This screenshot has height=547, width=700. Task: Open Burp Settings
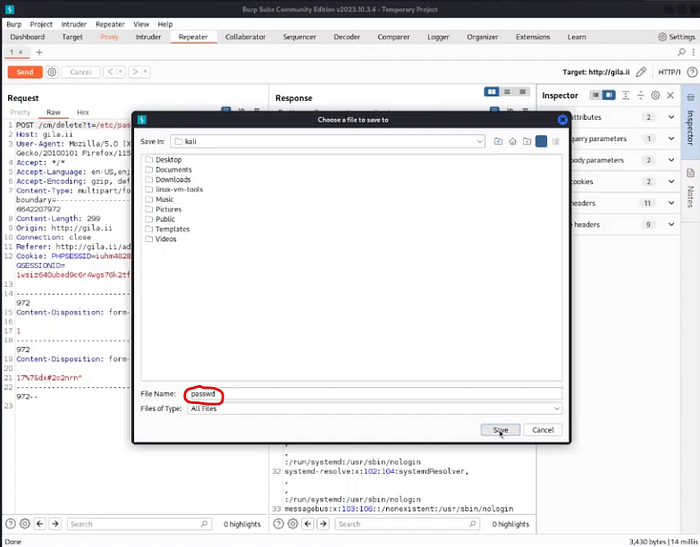tap(677, 37)
